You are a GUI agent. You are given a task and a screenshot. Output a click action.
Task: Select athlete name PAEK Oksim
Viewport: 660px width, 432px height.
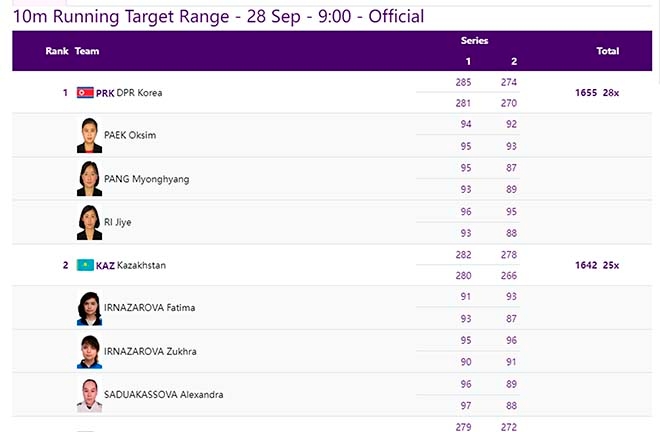point(130,136)
